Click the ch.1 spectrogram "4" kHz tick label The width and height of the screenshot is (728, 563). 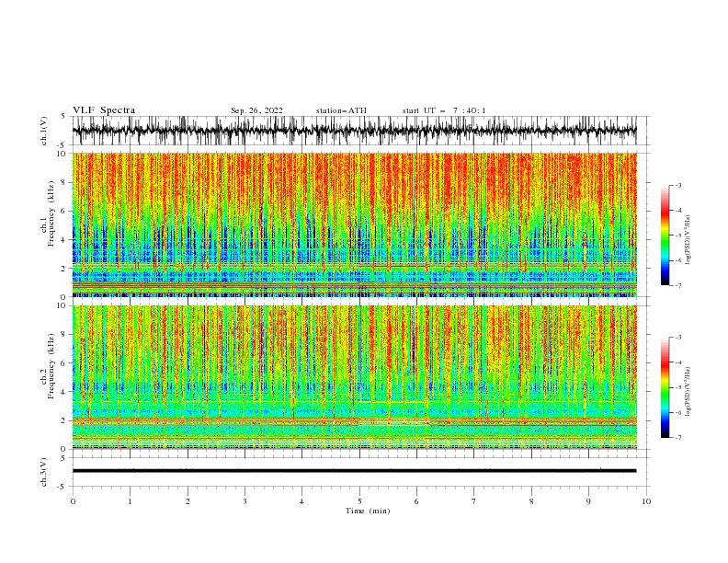(63, 240)
